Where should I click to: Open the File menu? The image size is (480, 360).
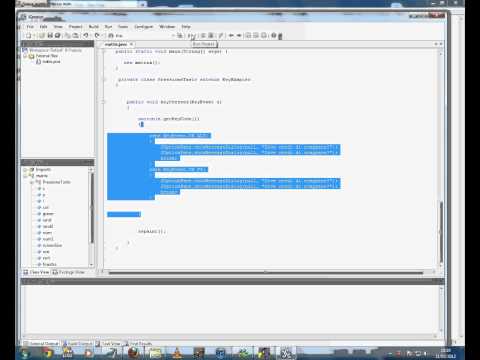[x=30, y=27]
